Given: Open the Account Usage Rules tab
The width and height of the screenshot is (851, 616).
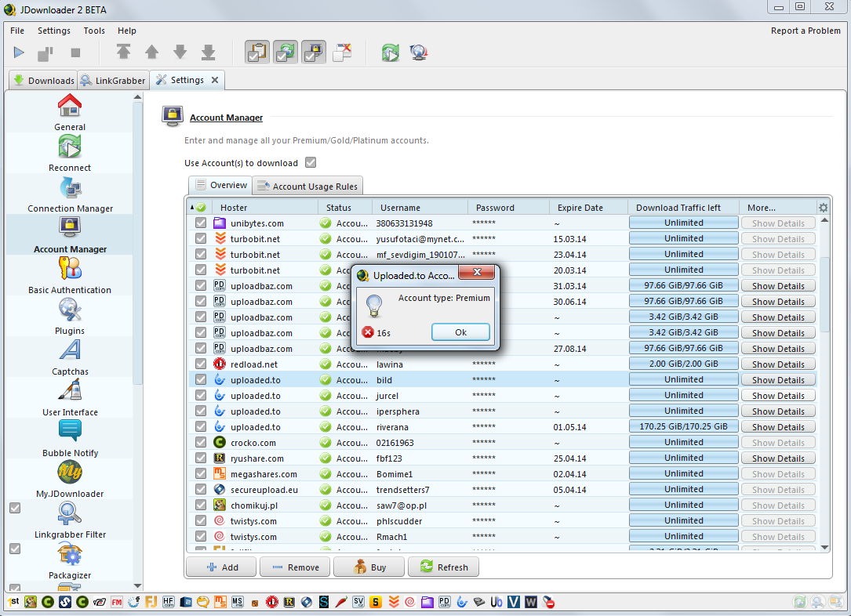Looking at the screenshot, I should click(x=307, y=186).
